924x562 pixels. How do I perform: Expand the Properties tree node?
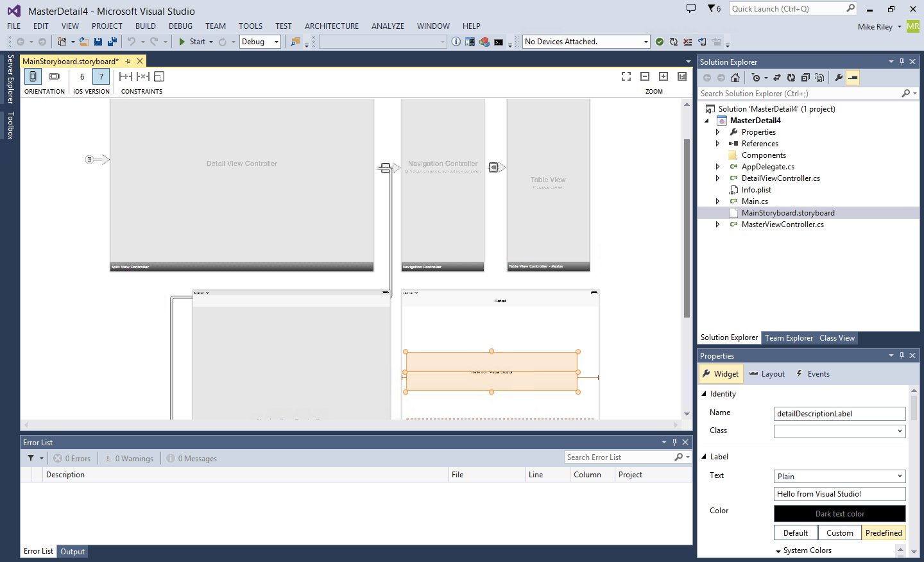pos(718,132)
